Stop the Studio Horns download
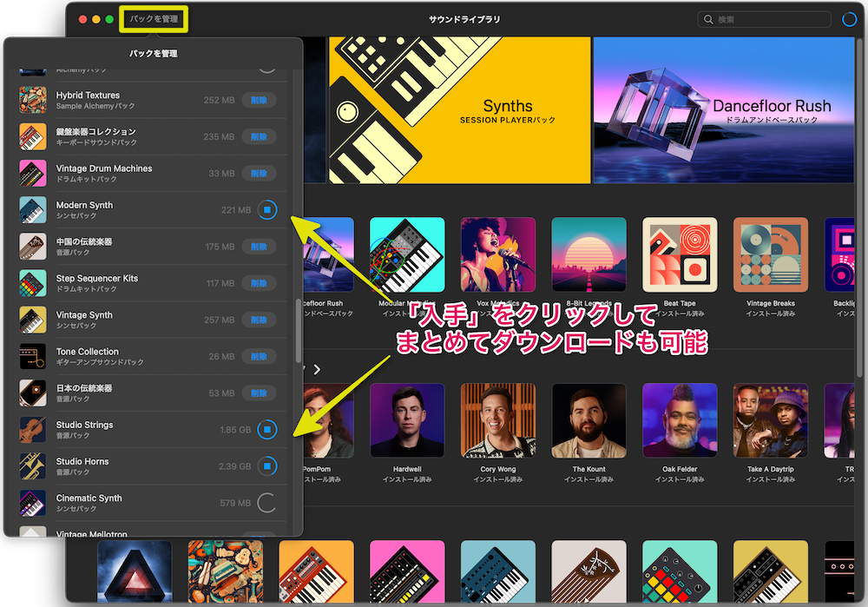868x607 pixels. pyautogui.click(x=266, y=466)
